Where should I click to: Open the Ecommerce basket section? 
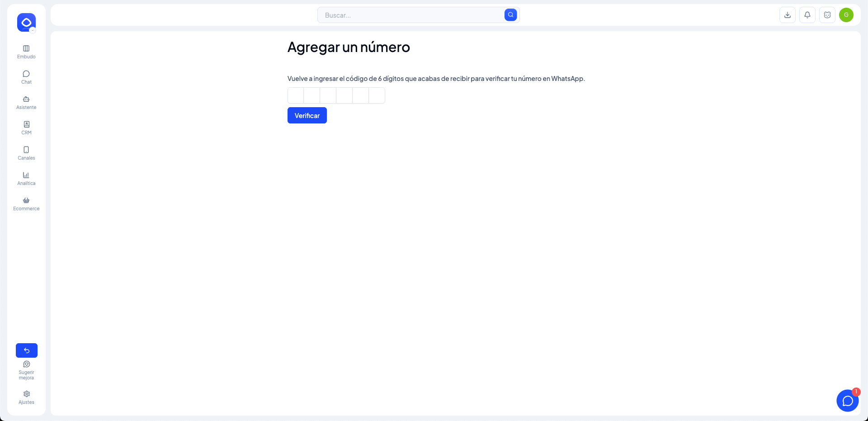26,203
